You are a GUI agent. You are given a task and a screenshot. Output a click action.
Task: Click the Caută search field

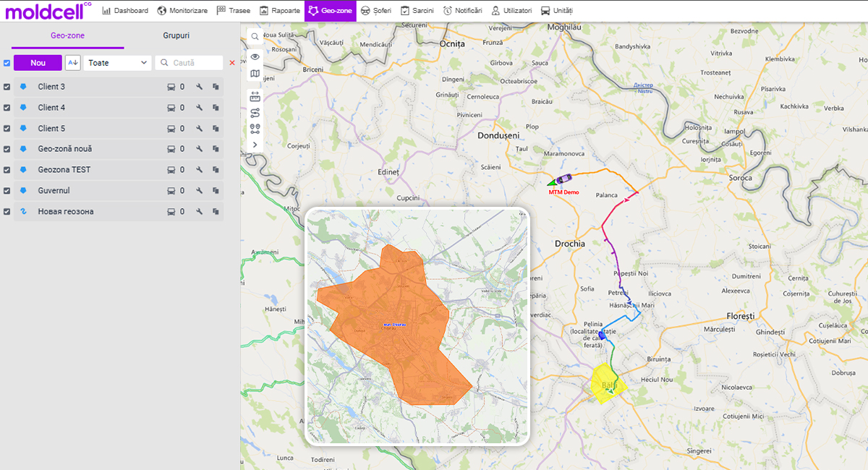tap(190, 63)
